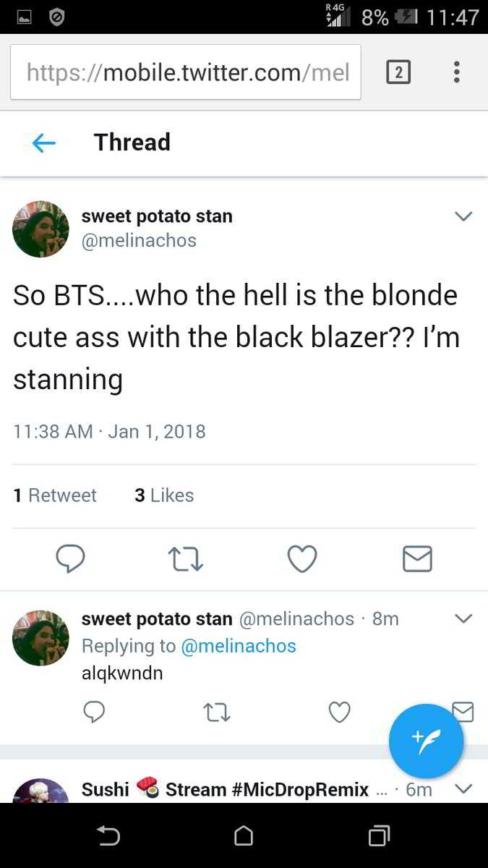Tap the back arrow beside Thread

click(44, 142)
